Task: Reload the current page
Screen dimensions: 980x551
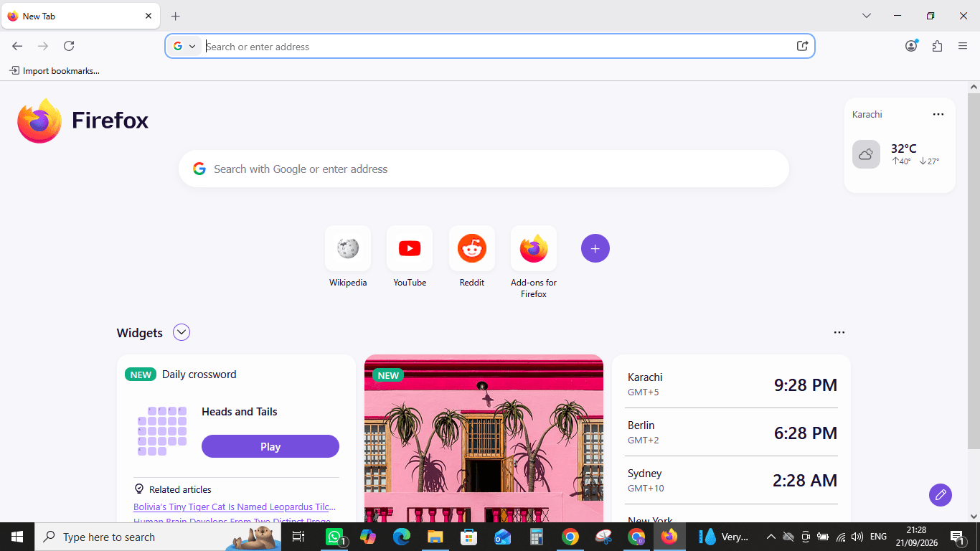Action: (69, 46)
